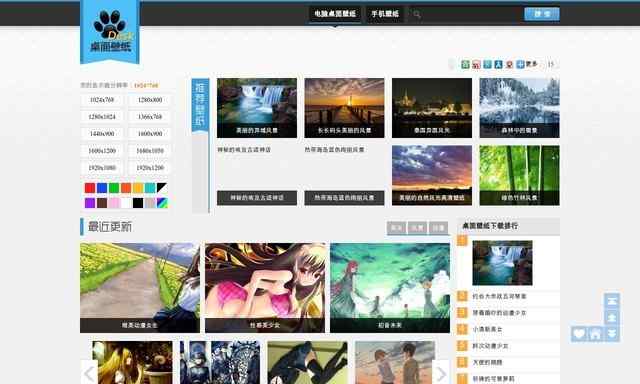Pick the green color swatch
Viewport: 640px width, 384px height.
point(114,188)
